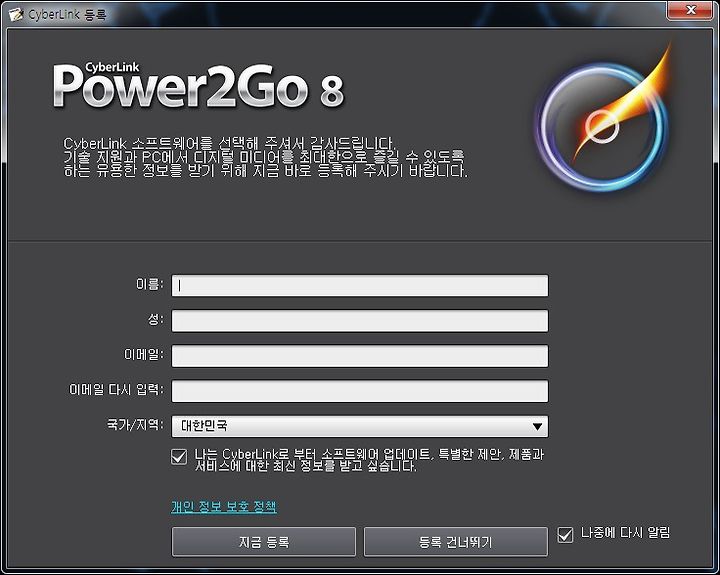Open the 개인 정보 보호 정책 link

pos(224,507)
